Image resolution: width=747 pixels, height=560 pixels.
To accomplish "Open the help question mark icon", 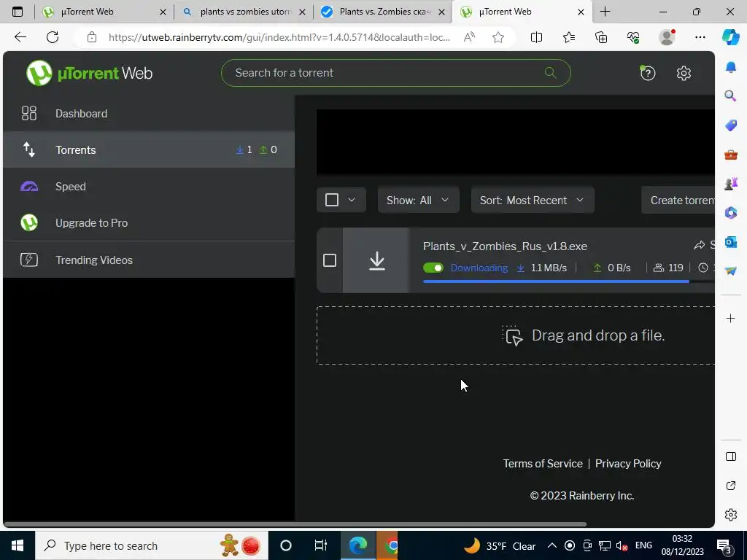I will (x=648, y=73).
